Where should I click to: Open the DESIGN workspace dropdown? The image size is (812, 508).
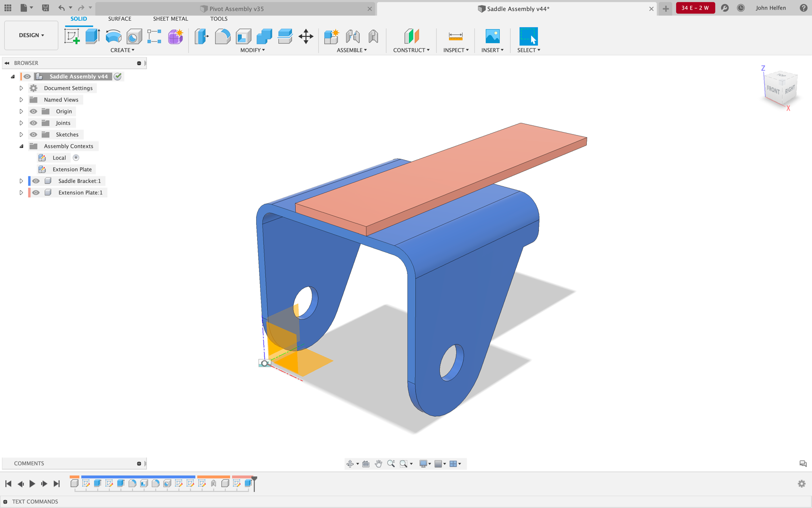point(30,35)
